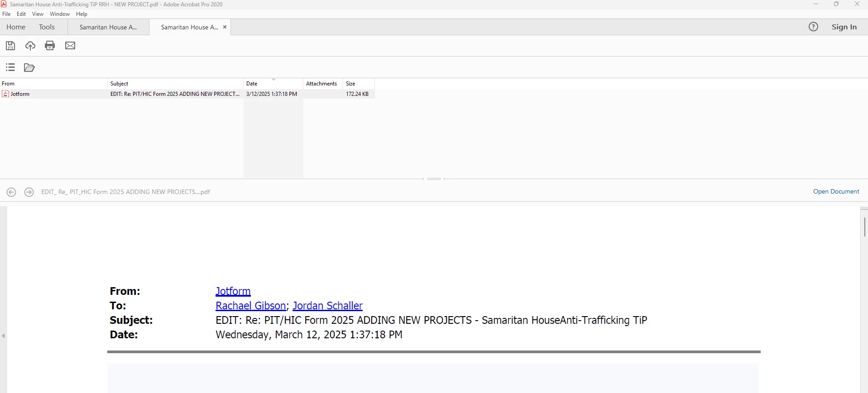
Task: Click the Open Document link
Action: 836,191
